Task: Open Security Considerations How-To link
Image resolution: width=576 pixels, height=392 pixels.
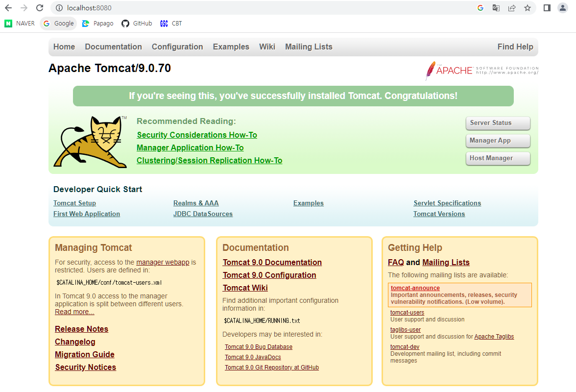Action: [x=197, y=135]
